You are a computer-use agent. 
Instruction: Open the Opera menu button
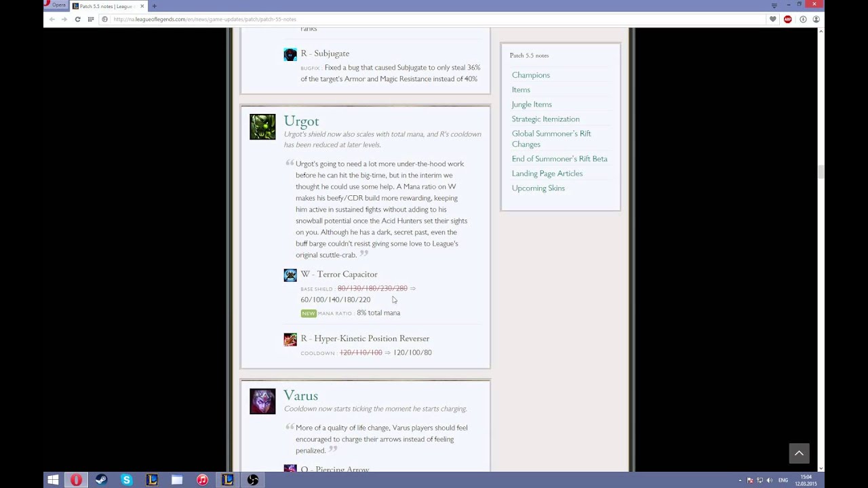click(56, 5)
